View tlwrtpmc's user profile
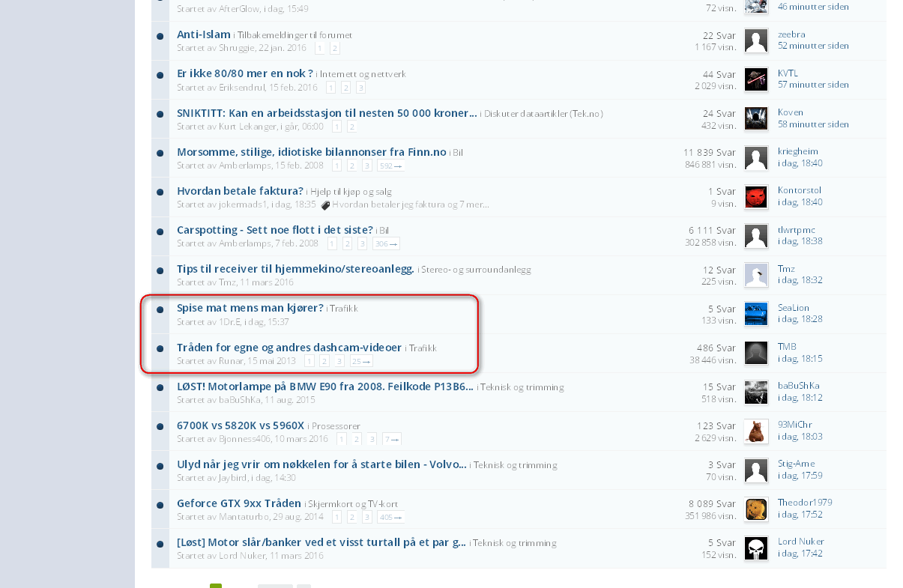 tap(797, 229)
